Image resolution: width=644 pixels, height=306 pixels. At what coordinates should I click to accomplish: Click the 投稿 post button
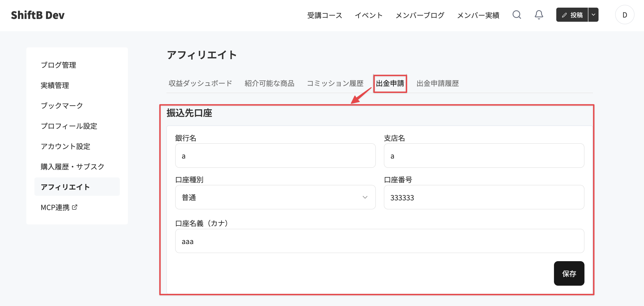(x=572, y=15)
